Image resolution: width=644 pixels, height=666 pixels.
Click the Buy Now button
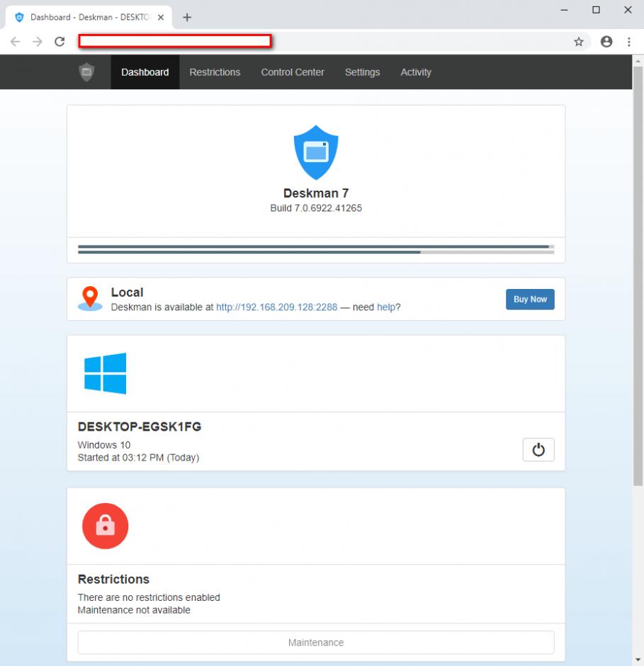coord(530,299)
